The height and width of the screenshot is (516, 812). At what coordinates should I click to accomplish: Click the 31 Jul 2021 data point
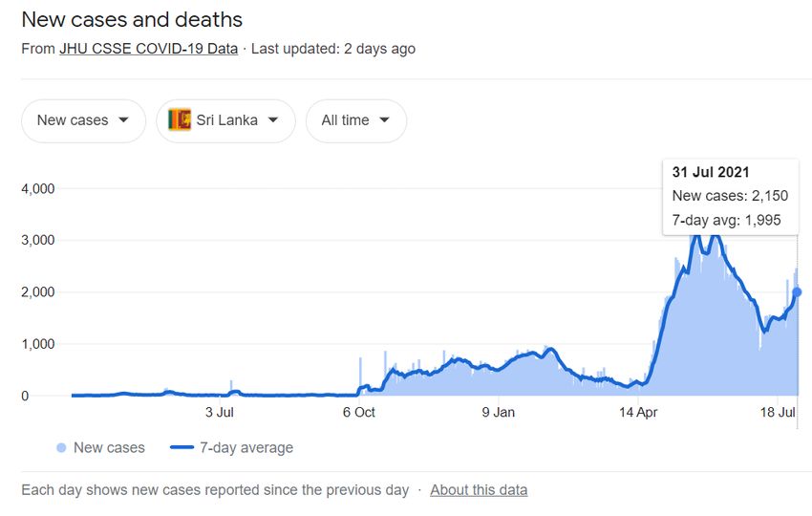click(797, 292)
